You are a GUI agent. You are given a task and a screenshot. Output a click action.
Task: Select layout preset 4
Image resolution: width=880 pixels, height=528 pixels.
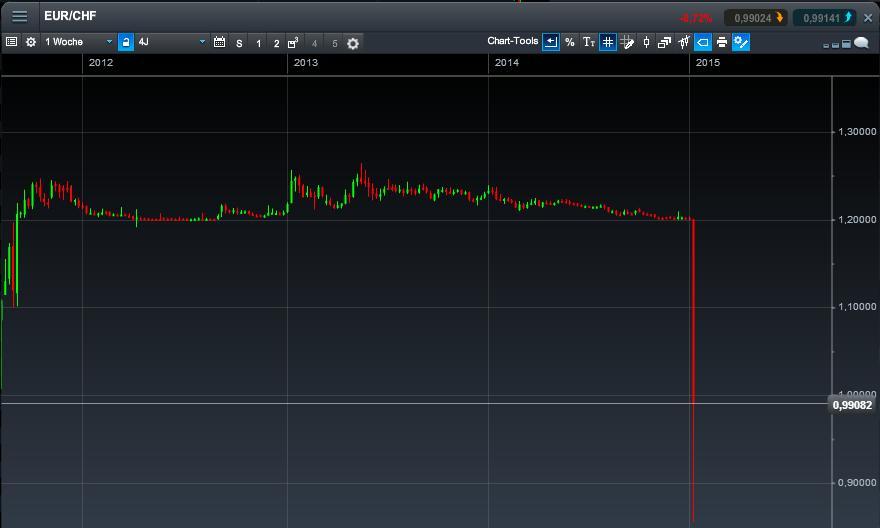[314, 43]
